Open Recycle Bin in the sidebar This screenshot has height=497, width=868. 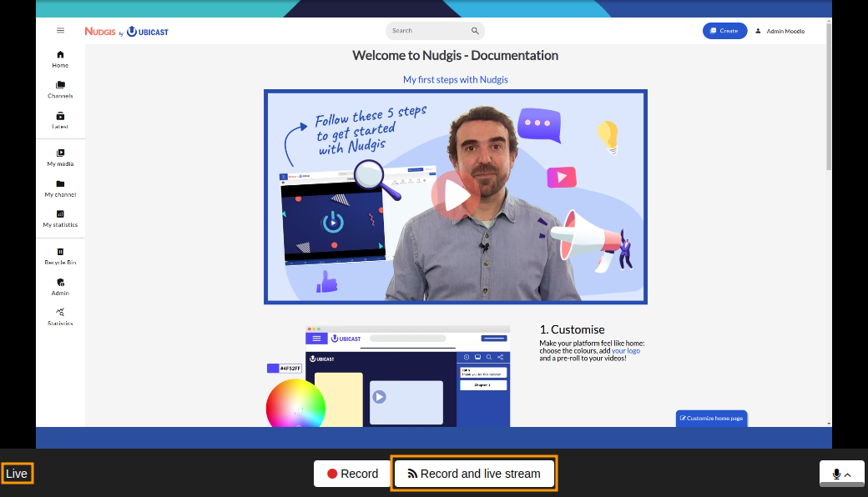60,257
